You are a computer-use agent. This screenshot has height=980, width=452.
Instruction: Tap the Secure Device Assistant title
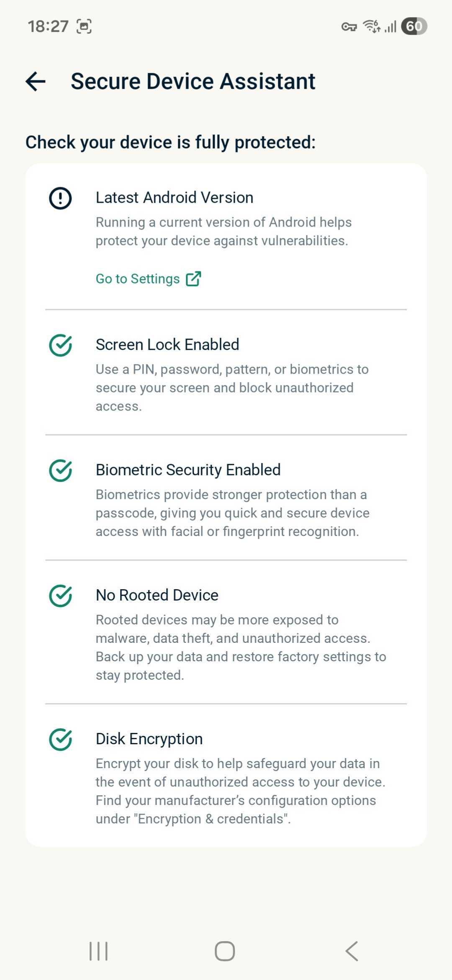pos(193,81)
